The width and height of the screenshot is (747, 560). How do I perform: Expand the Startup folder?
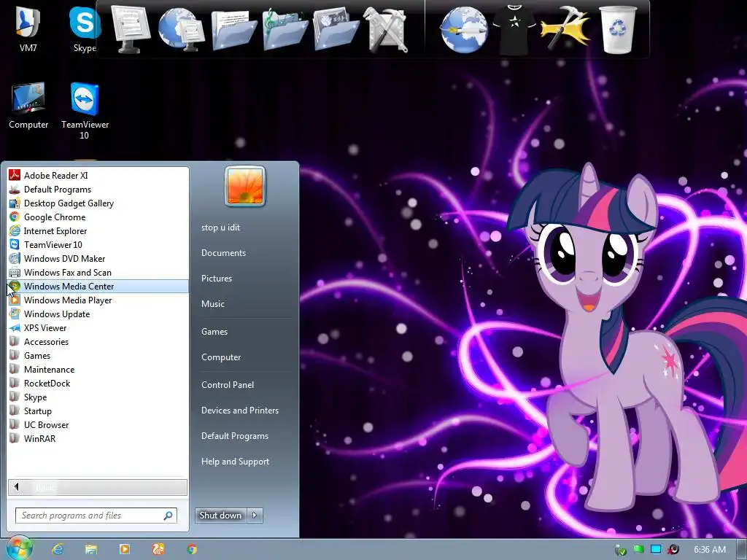point(98,411)
